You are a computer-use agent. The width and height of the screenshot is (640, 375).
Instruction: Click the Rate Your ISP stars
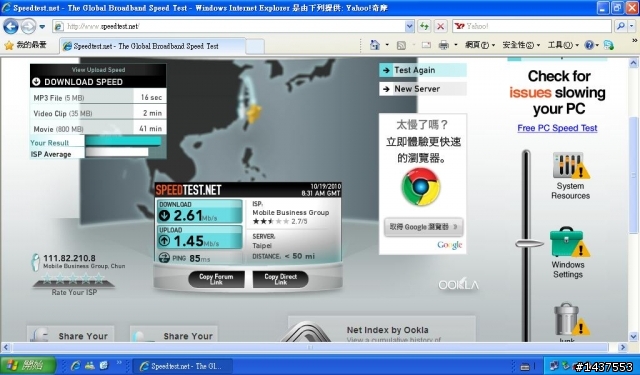73,279
